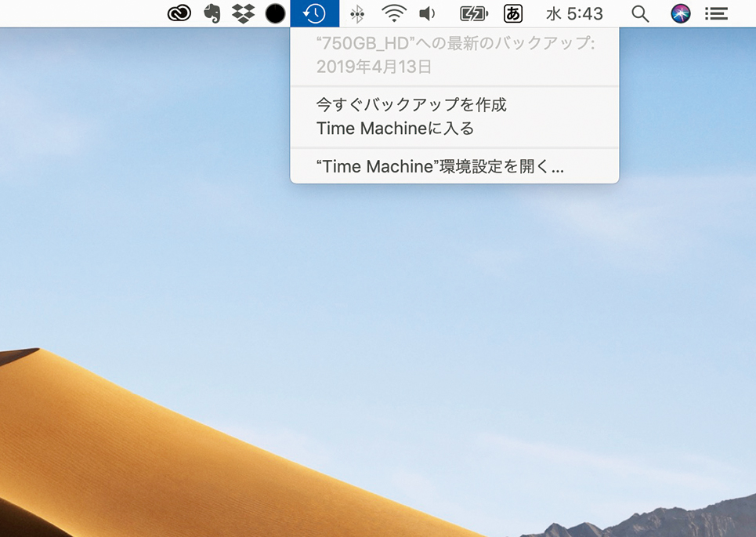756x537 pixels.
Task: Click the volume speaker icon
Action: click(427, 13)
